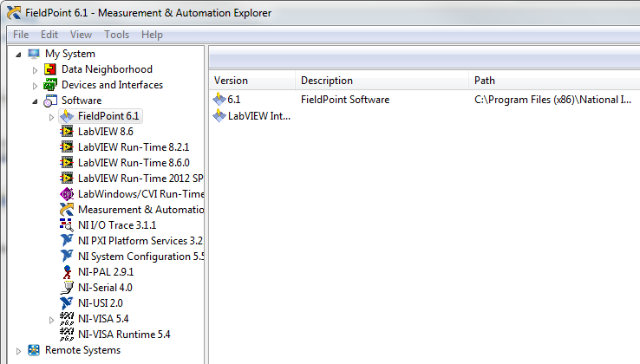Screen dimensions: 640x364
Task: Click the LabVIEW Run-Time 2012 icon
Action: 67,179
